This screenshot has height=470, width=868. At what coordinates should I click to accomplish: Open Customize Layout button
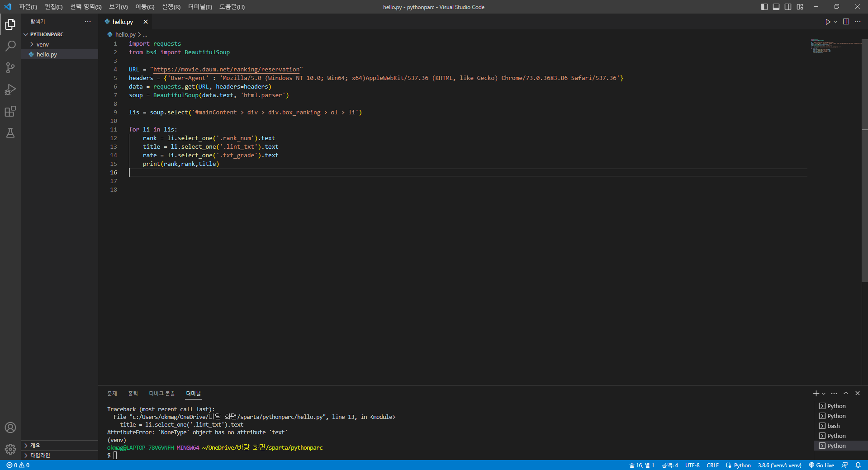click(800, 7)
